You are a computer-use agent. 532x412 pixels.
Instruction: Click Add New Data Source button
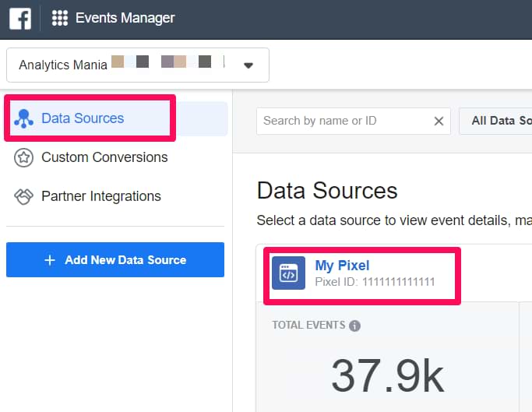tap(115, 259)
